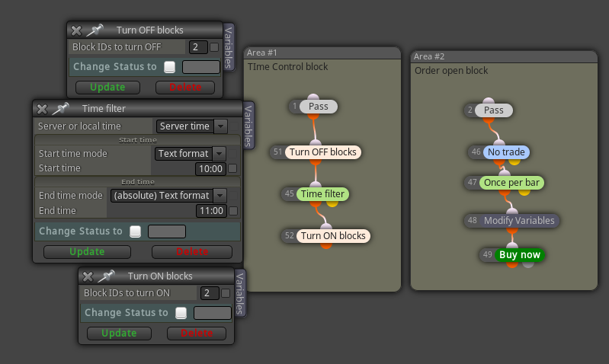
Task: Enable Change Status checkbox in Time filter
Action: coord(135,231)
